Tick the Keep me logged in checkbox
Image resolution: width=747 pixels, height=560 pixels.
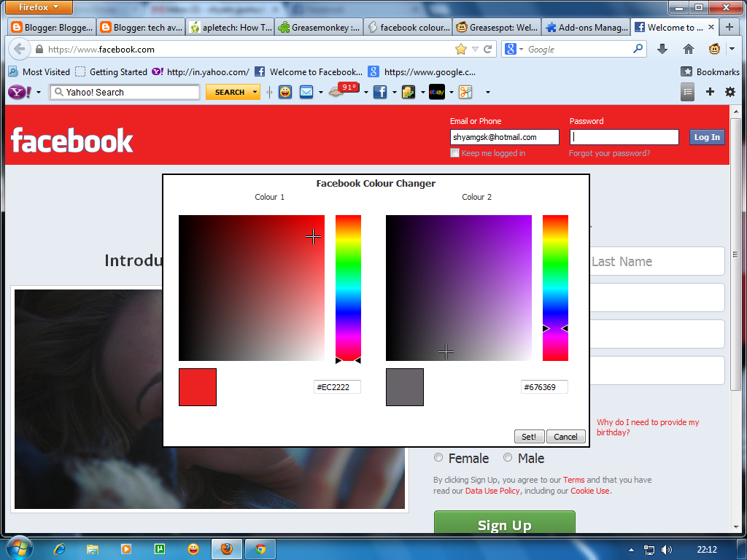pos(455,153)
